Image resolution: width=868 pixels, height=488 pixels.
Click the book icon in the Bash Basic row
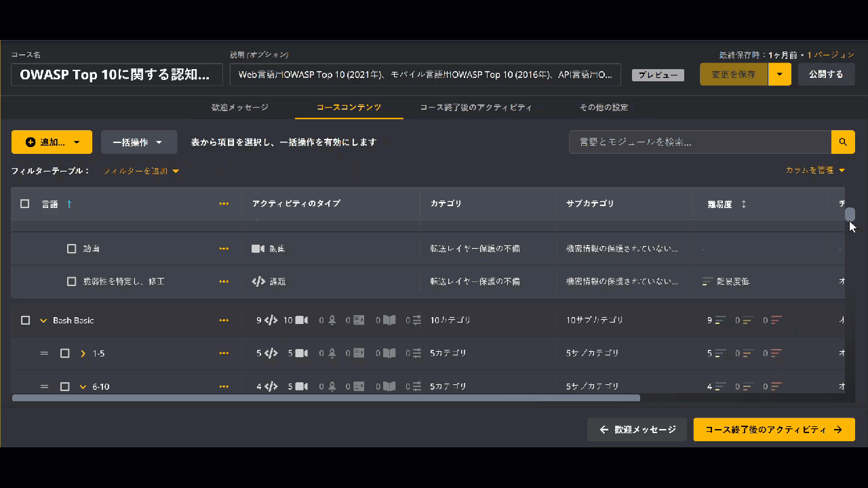389,321
